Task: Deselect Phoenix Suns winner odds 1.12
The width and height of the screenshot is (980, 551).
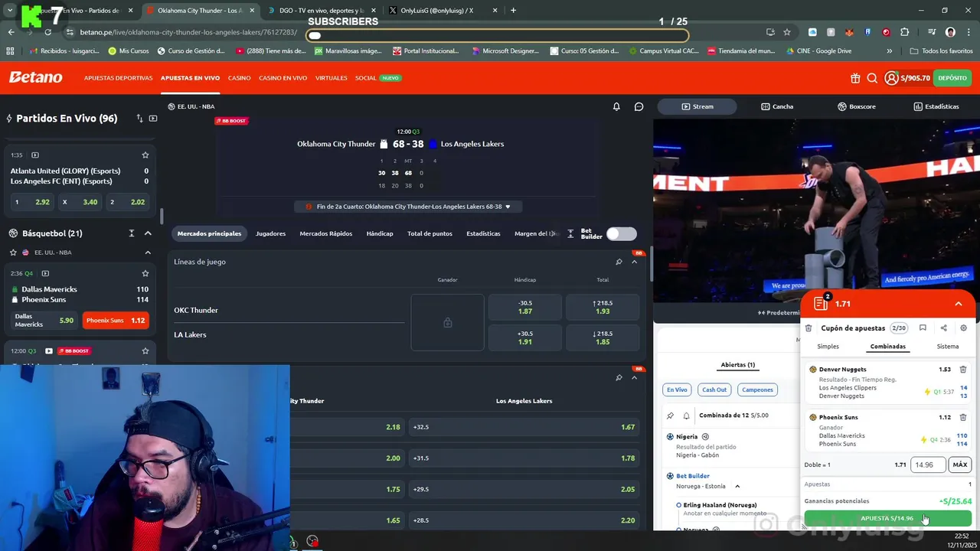Action: pyautogui.click(x=116, y=321)
